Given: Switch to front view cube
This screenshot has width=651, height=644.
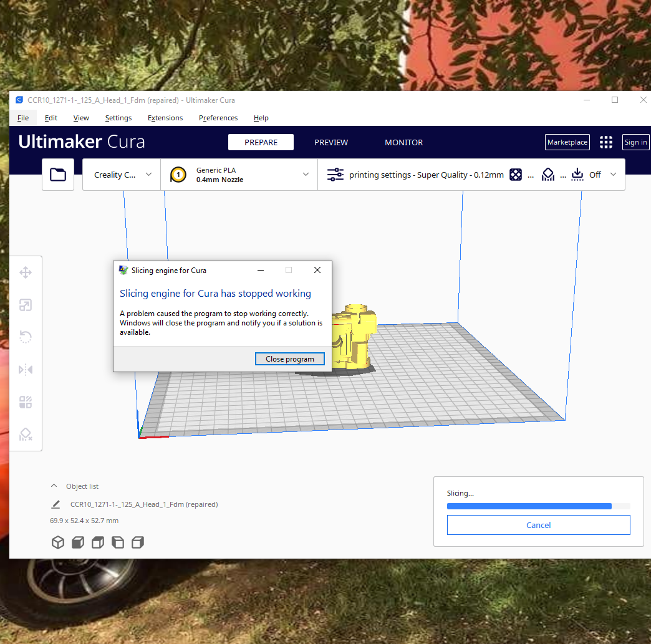Looking at the screenshot, I should point(78,542).
